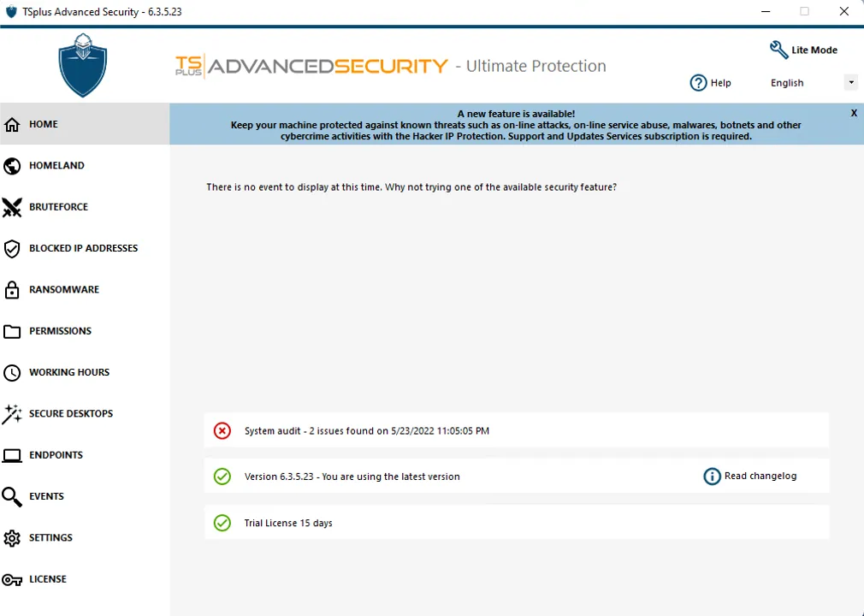Click the laptop Endpoints icon
This screenshot has height=616, width=864.
(12, 455)
